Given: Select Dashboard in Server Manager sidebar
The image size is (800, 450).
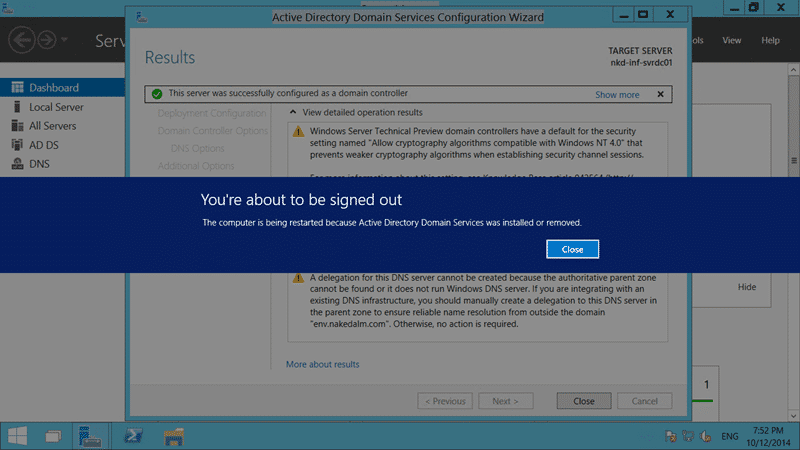Looking at the screenshot, I should (62, 87).
